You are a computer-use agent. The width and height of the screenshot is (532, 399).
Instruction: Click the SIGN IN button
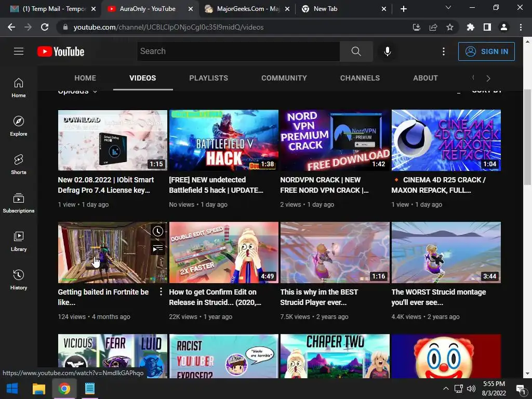(486, 51)
